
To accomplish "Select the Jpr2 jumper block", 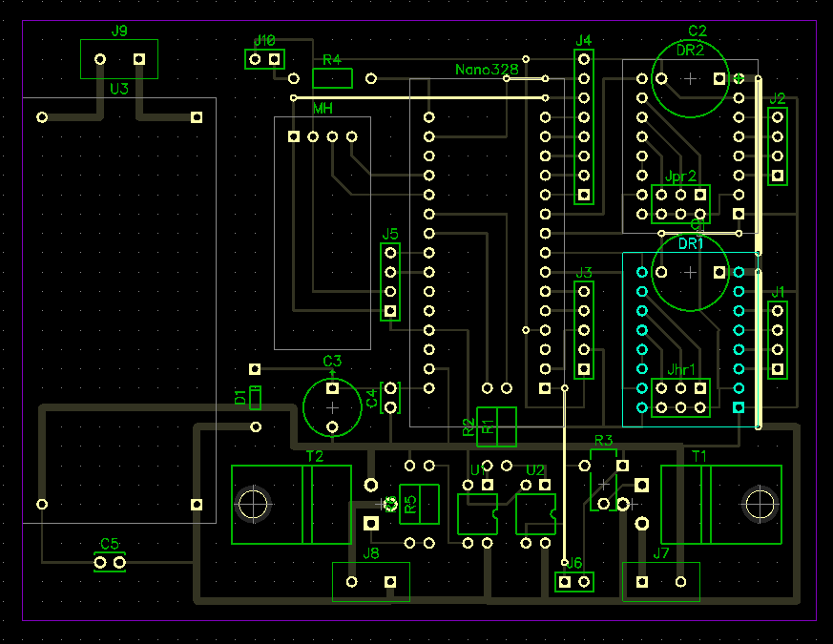I will click(680, 204).
